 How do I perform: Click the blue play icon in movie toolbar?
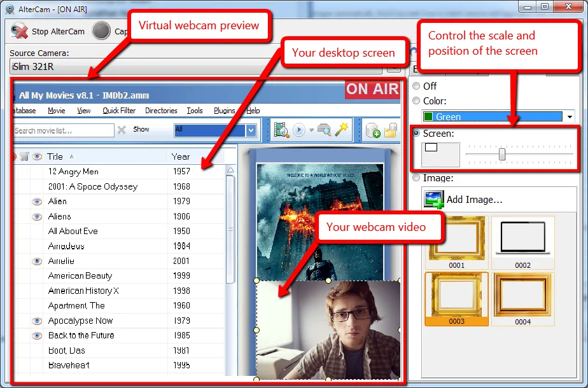(x=299, y=130)
